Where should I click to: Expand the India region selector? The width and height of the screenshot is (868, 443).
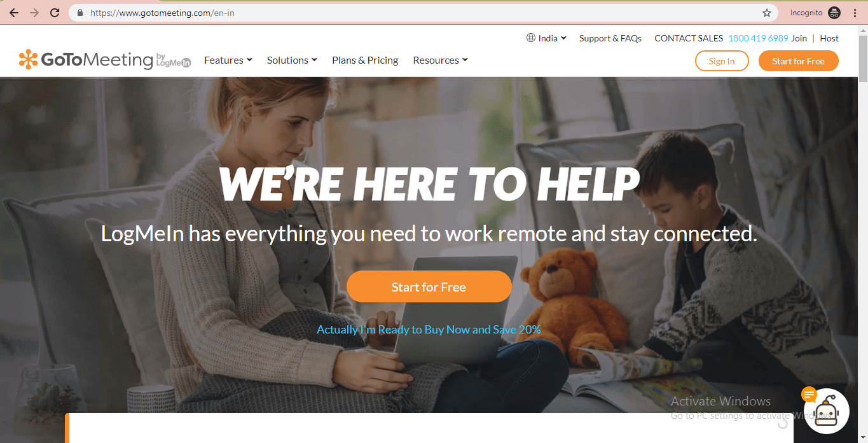coord(546,38)
